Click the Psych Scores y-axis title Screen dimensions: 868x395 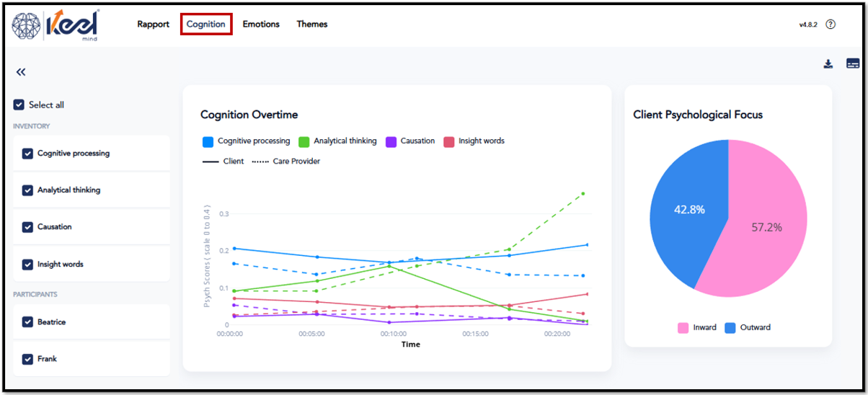[207, 257]
